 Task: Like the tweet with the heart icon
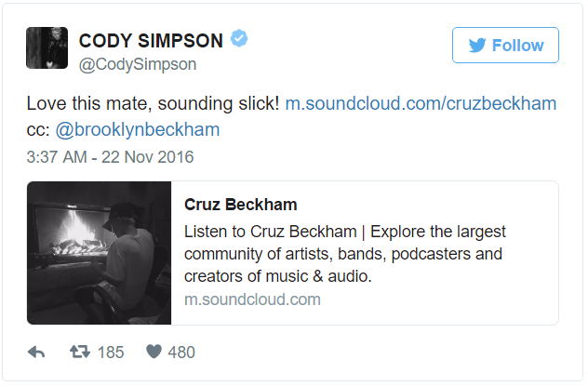pos(154,353)
